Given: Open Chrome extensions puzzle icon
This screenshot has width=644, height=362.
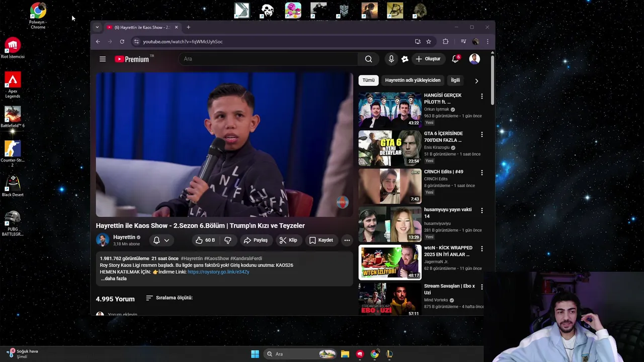Looking at the screenshot, I should [x=445, y=42].
